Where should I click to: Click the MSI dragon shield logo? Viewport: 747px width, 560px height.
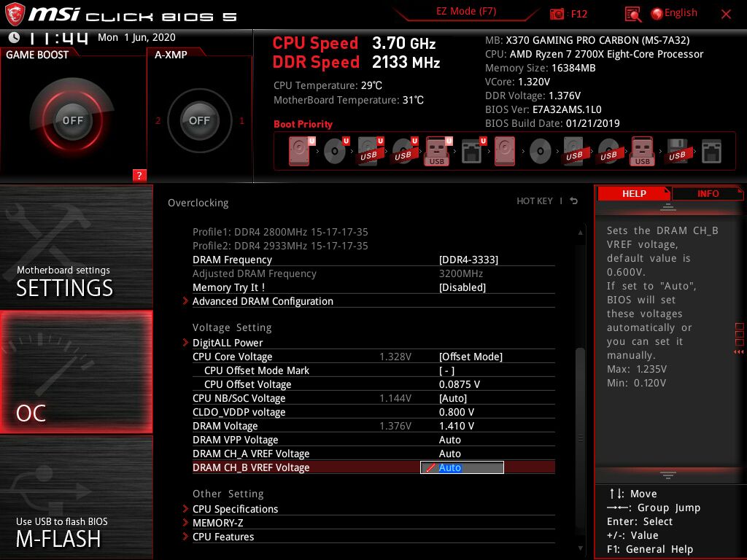click(x=15, y=15)
